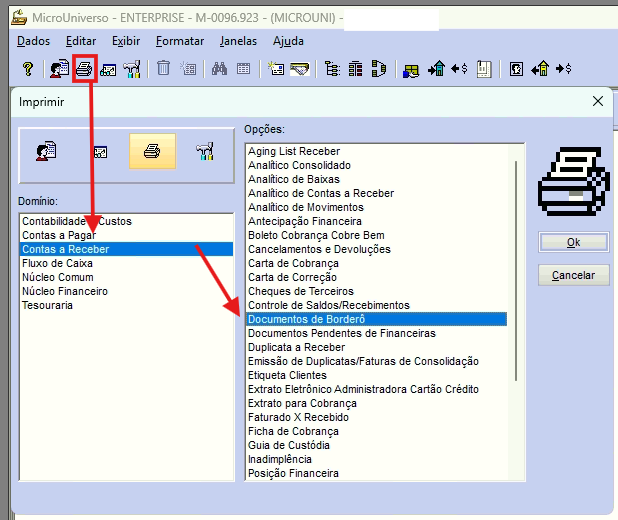This screenshot has height=520, width=618.
Task: Open the Ajuda menu
Action: tap(288, 41)
